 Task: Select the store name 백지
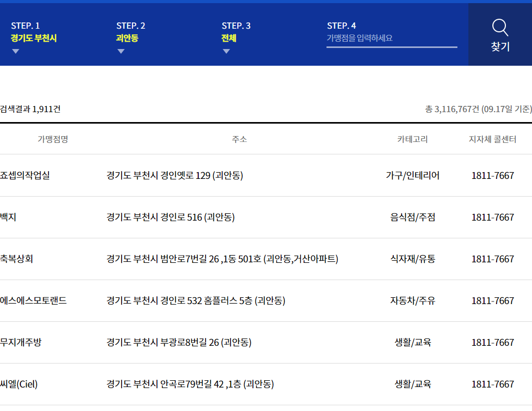[x=8, y=217]
